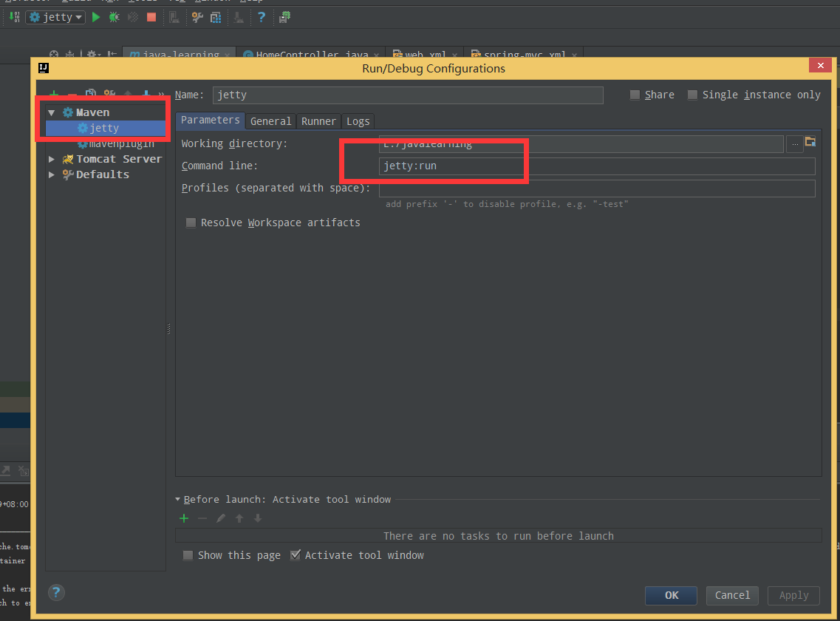
Task: Switch to the General tab
Action: [270, 121]
